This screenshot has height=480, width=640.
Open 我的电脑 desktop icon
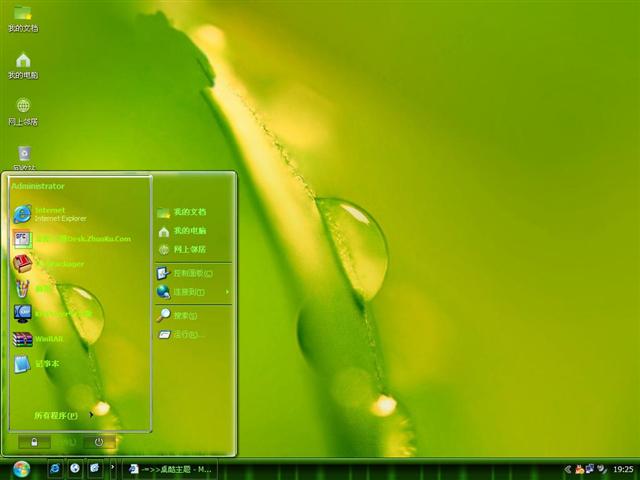[23, 65]
